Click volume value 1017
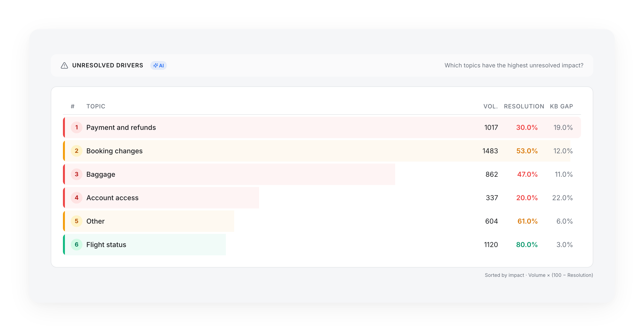This screenshot has width=644, height=332. coord(491,128)
